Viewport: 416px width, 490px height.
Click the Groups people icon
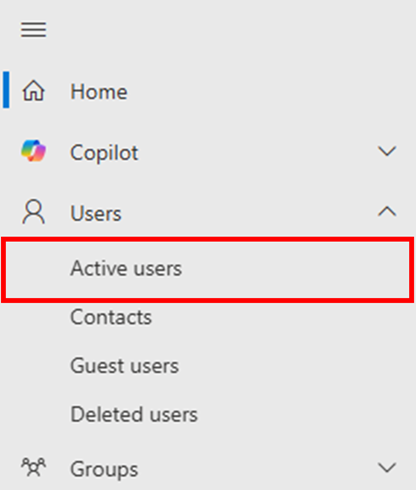click(33, 467)
